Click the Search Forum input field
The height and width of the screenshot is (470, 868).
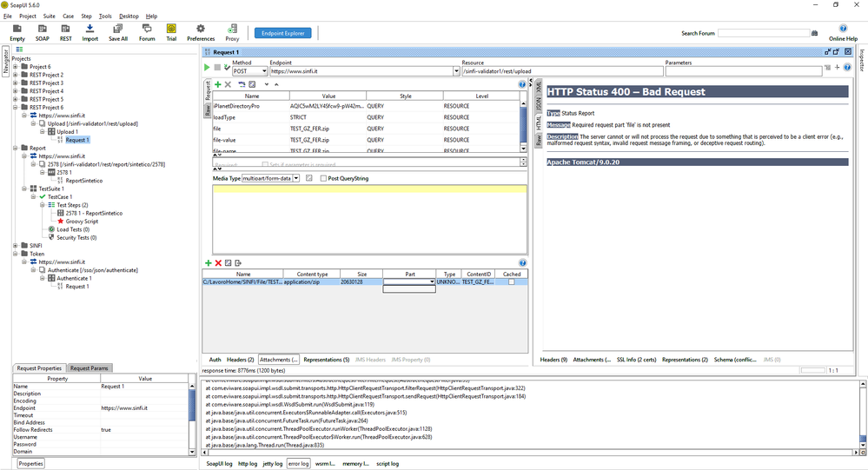pyautogui.click(x=763, y=33)
